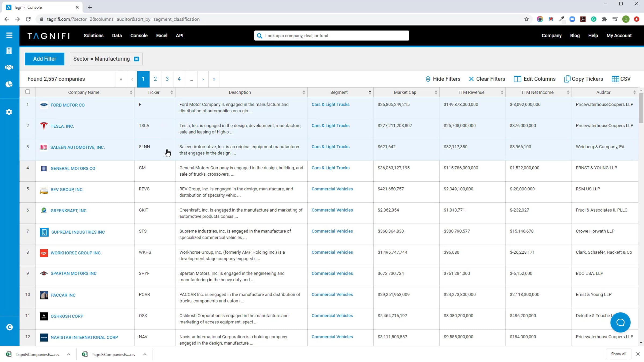Viewport: 644px width, 362px height.
Task: Click the Add Filter button
Action: (x=45, y=59)
